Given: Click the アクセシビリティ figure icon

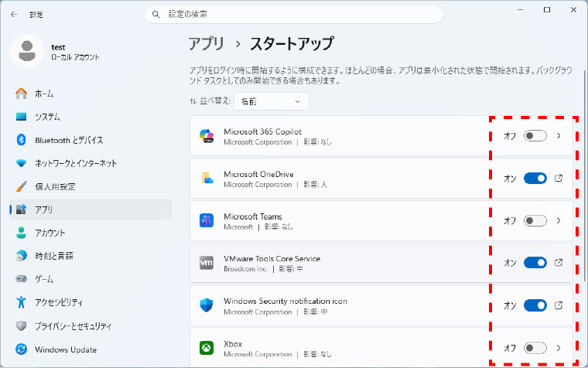Looking at the screenshot, I should click(22, 302).
